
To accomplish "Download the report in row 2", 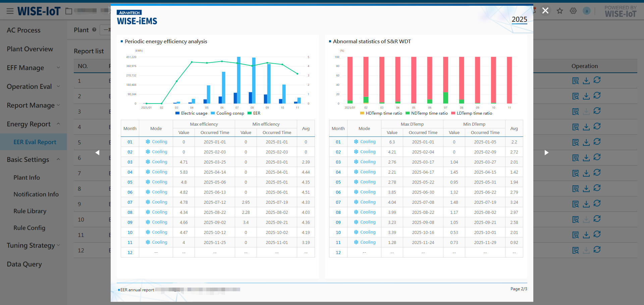I will point(586,96).
